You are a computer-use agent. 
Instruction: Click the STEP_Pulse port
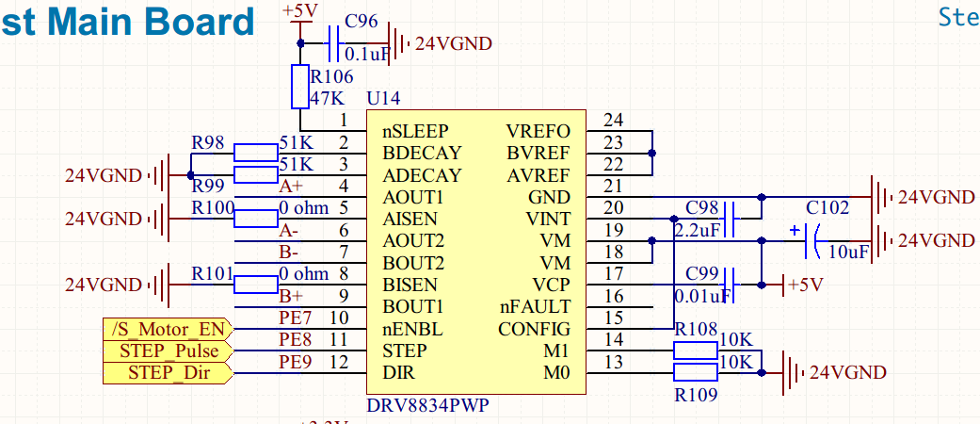169,351
